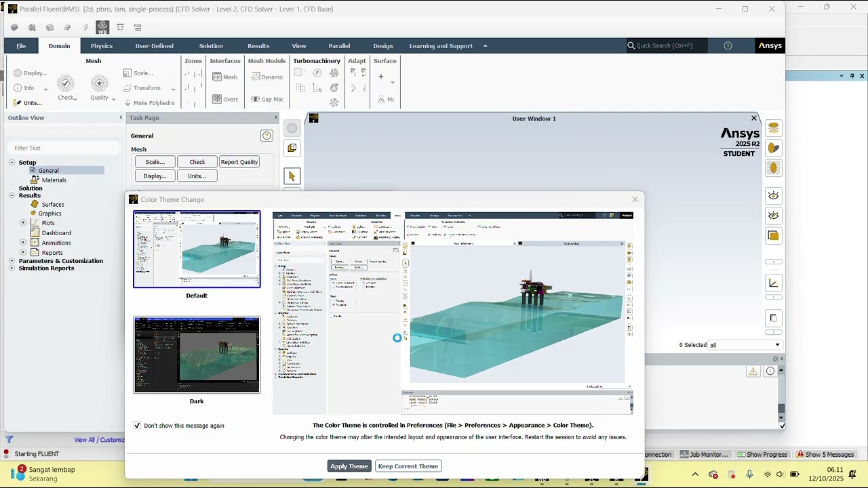Click Show 5 Messages in status bar

point(825,454)
